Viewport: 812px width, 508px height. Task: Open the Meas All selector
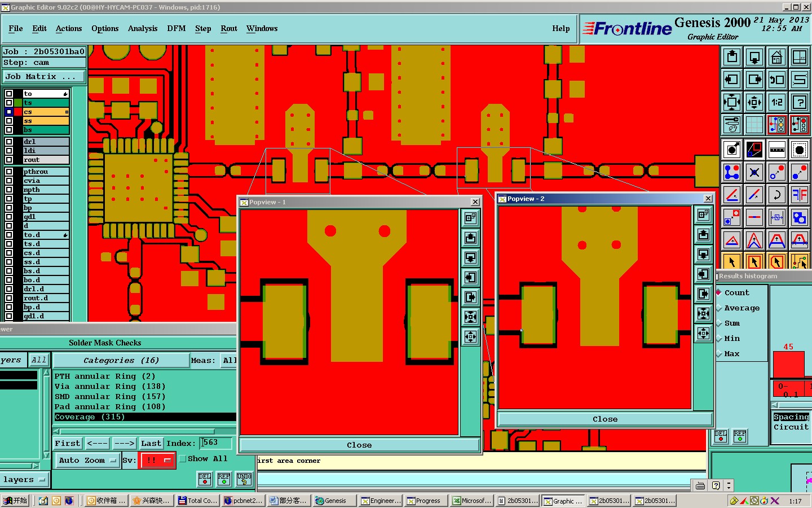(x=229, y=360)
